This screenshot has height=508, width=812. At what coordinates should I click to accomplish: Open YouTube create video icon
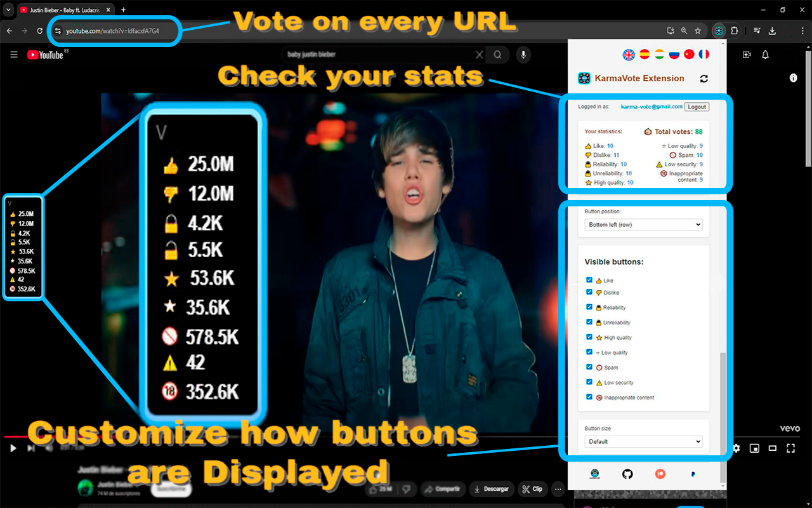746,55
